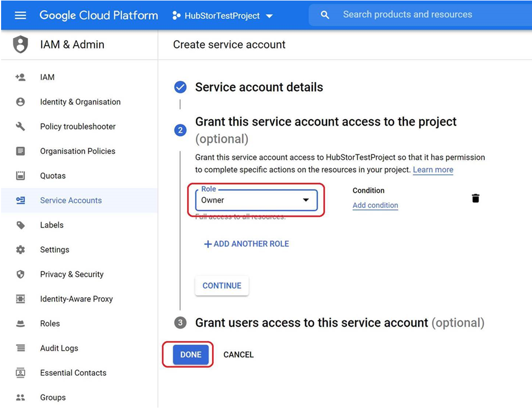Expand Grant users access step three
532x412 pixels.
point(340,323)
